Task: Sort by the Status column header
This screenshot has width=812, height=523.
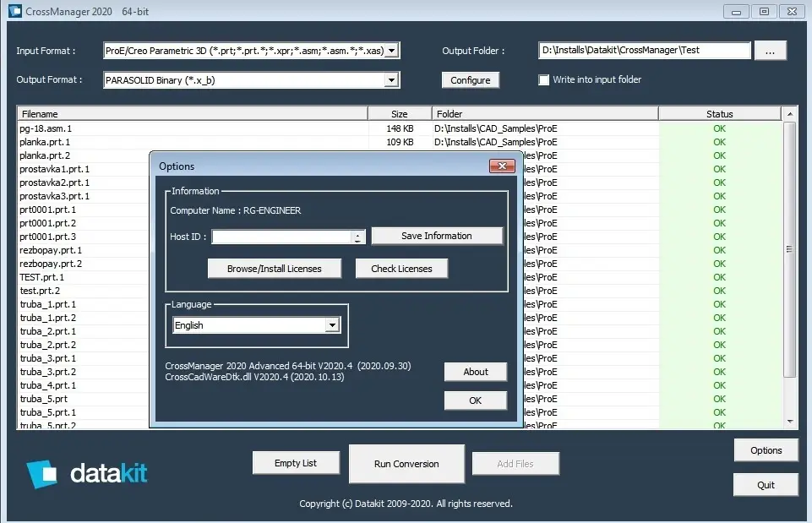Action: (720, 114)
